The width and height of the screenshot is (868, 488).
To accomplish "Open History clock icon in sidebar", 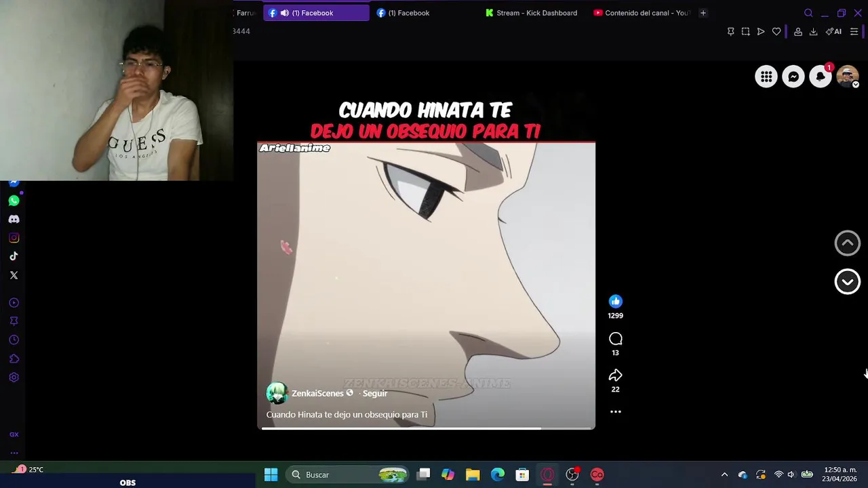I will (x=14, y=340).
